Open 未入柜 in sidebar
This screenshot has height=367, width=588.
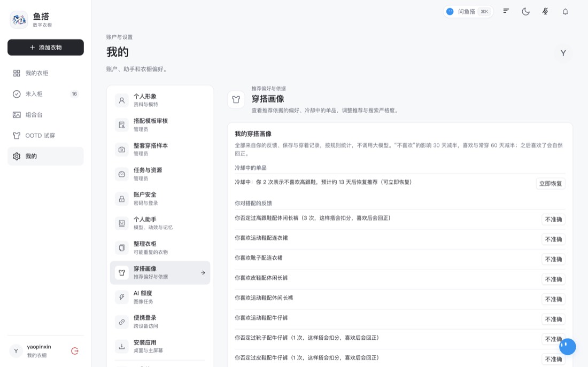[46, 94]
